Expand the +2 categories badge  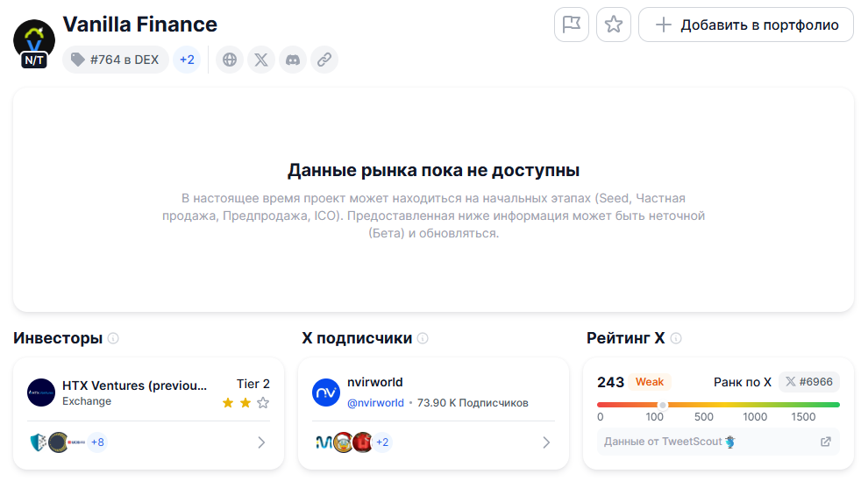click(187, 60)
